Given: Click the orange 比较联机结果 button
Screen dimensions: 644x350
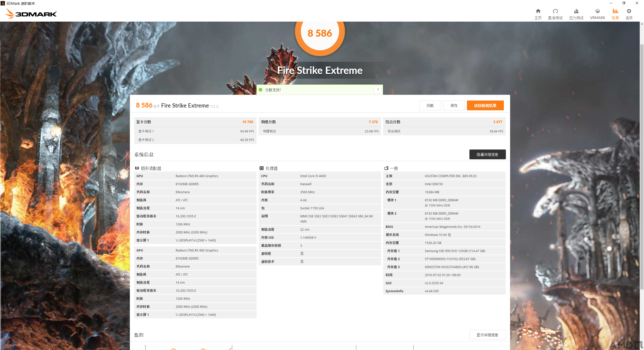Looking at the screenshot, I should (x=485, y=105).
